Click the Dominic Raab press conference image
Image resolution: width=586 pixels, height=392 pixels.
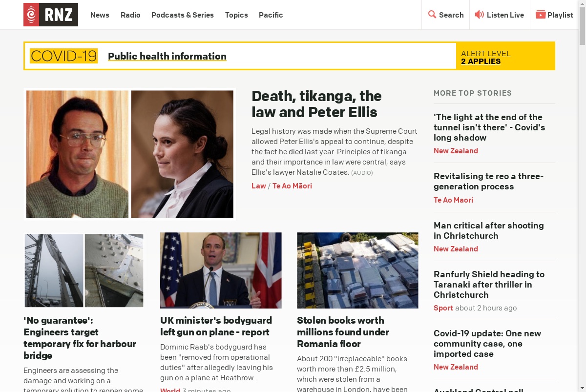coord(221,270)
